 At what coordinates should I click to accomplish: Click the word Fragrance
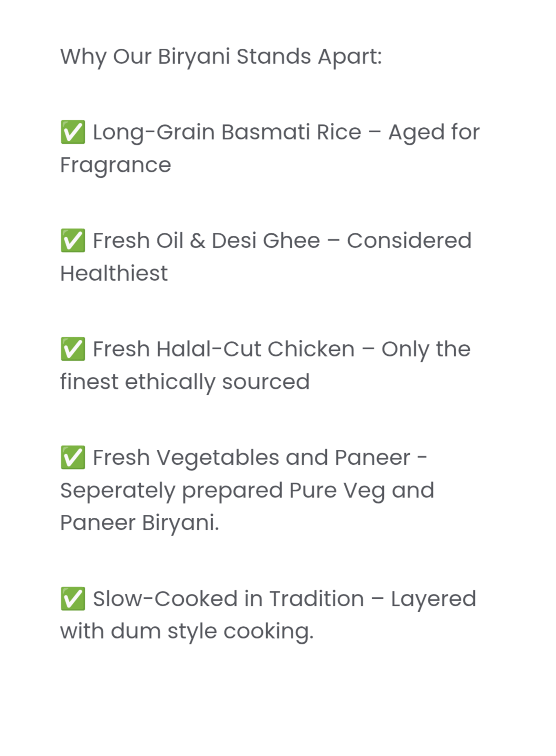(x=116, y=165)
